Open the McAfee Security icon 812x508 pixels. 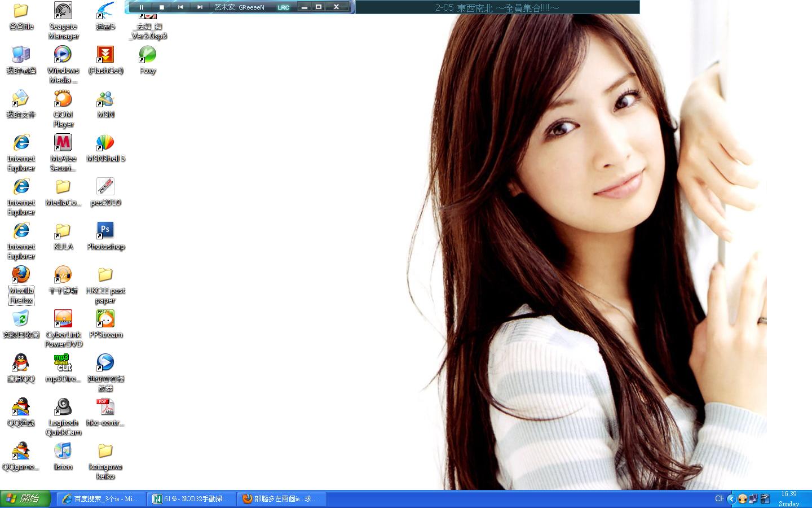click(x=63, y=143)
